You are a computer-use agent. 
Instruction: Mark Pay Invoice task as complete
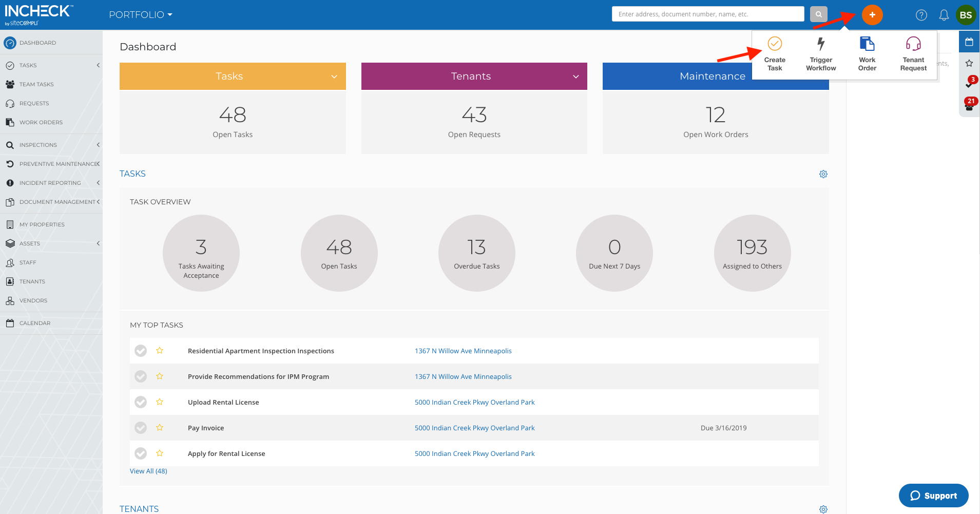click(141, 428)
